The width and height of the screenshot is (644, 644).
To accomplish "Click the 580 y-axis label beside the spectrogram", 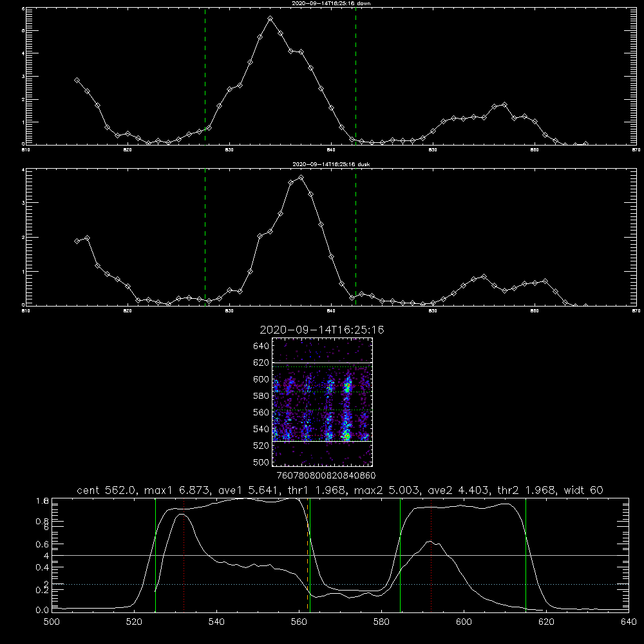I will click(261, 396).
